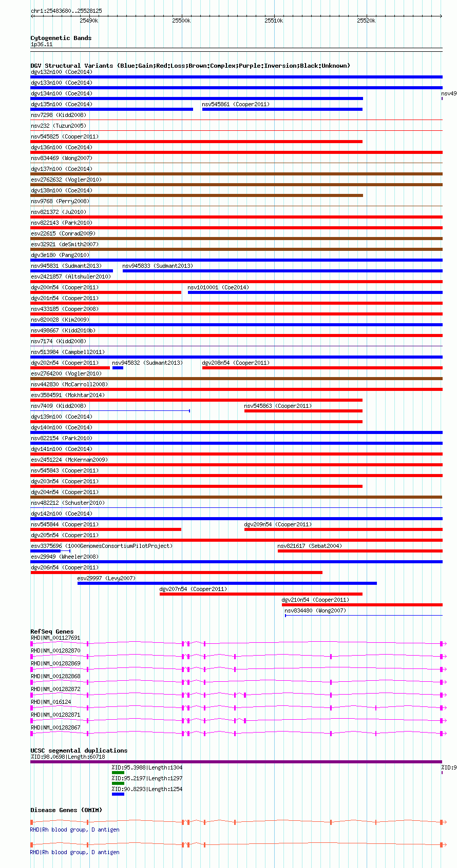Click the nsv545863 (Cooper2011) variant label

click(278, 406)
